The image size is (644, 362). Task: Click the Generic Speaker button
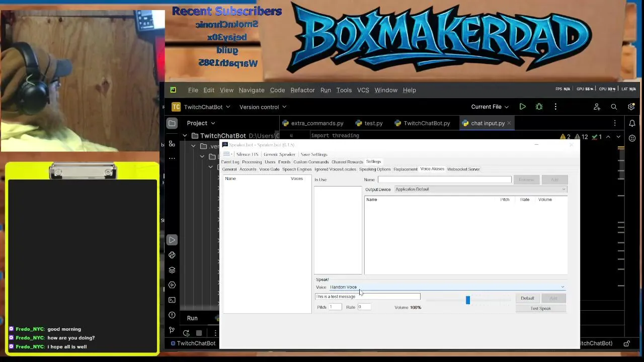[279, 154]
